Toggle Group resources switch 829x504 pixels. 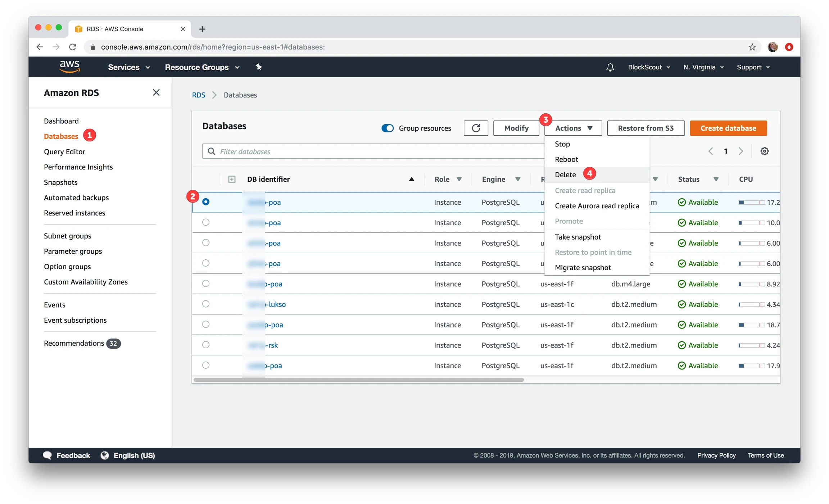[x=388, y=128]
